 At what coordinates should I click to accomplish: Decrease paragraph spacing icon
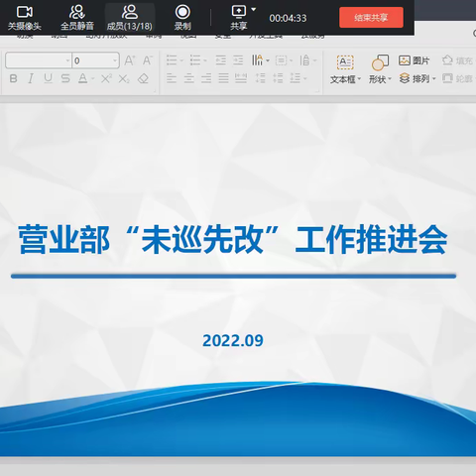pos(278,78)
